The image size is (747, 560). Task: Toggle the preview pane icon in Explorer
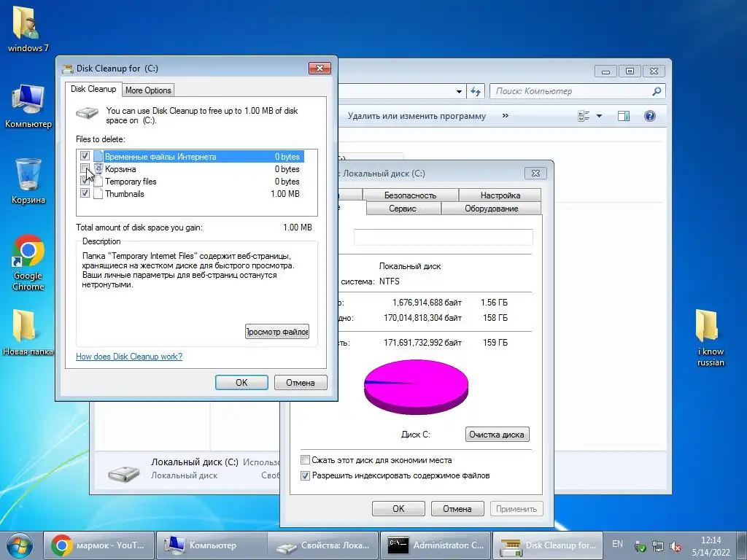pos(624,116)
